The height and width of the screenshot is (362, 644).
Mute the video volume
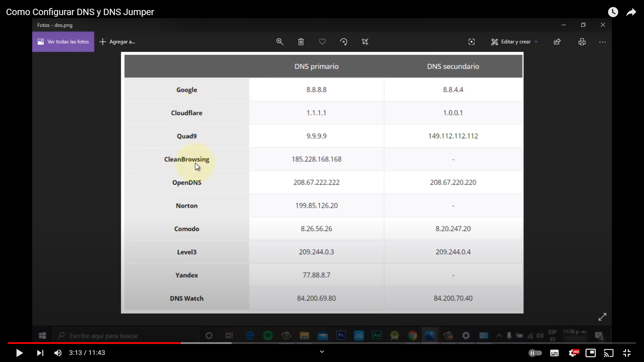(x=58, y=353)
